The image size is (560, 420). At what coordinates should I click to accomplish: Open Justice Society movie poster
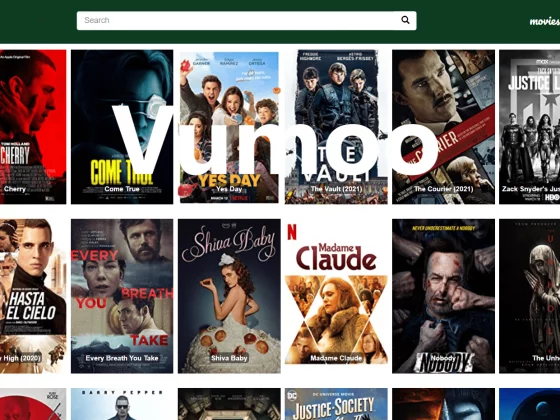point(336,404)
